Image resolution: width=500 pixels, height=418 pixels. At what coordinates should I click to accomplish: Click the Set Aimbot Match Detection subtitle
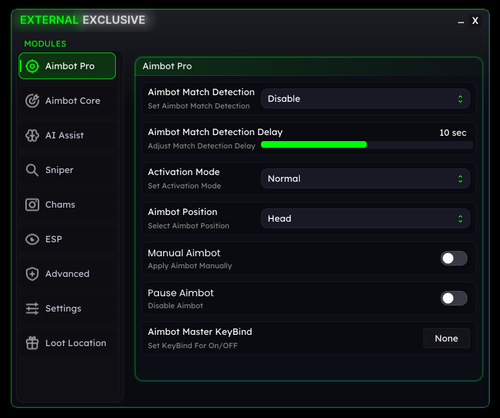(x=199, y=106)
